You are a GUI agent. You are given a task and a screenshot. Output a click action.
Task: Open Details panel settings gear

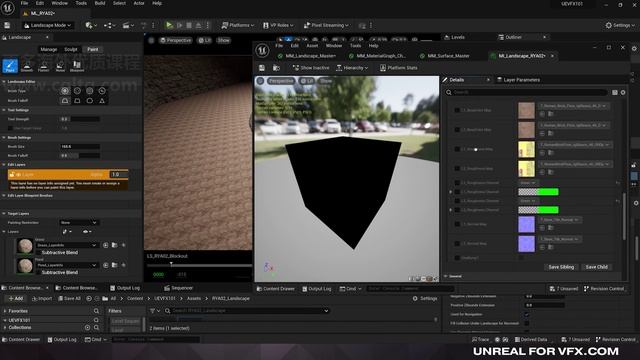(x=623, y=93)
